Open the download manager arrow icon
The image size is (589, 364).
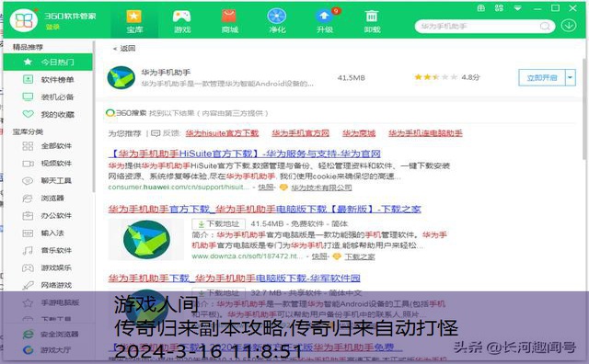[x=569, y=26]
